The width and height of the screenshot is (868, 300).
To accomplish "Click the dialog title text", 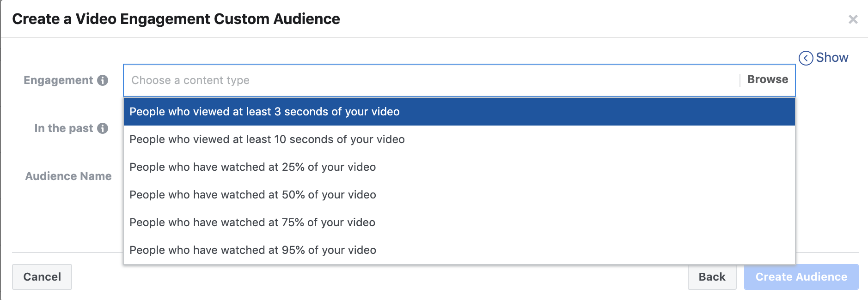I will point(176,19).
